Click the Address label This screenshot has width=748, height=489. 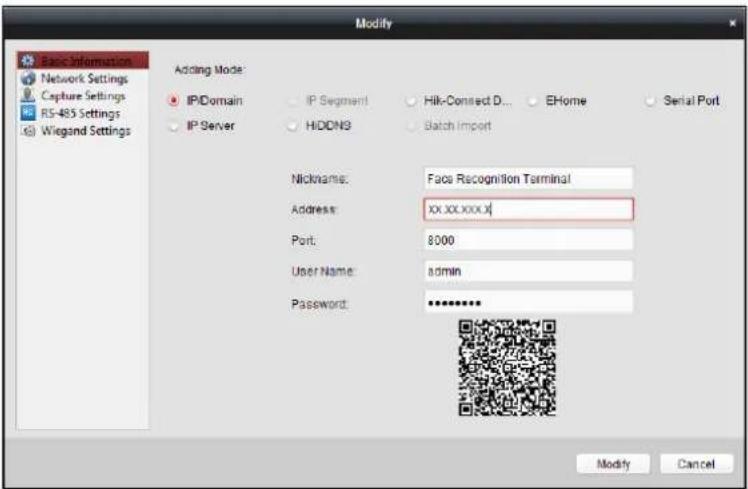314,209
